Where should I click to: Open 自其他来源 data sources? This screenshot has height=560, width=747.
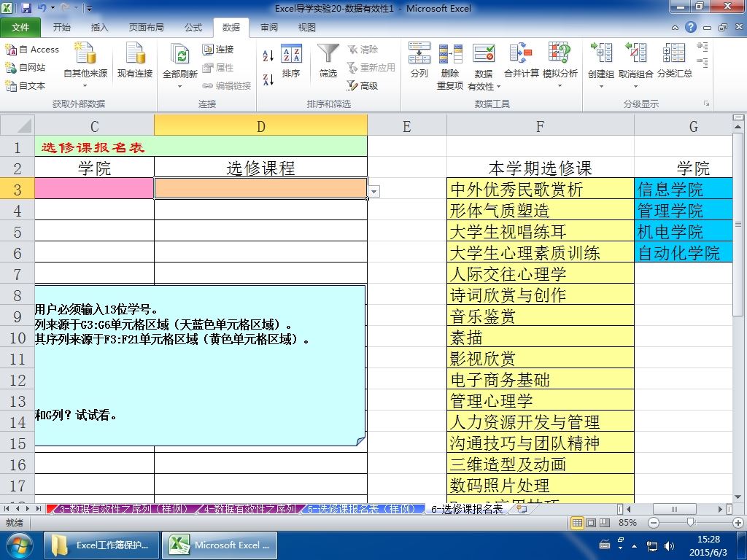85,64
